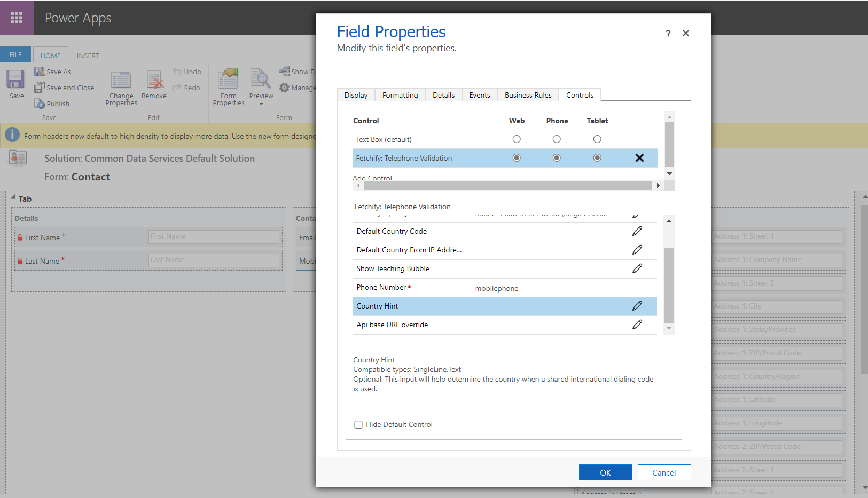This screenshot has height=498, width=868.
Task: Click the First Name input field
Action: [x=214, y=236]
